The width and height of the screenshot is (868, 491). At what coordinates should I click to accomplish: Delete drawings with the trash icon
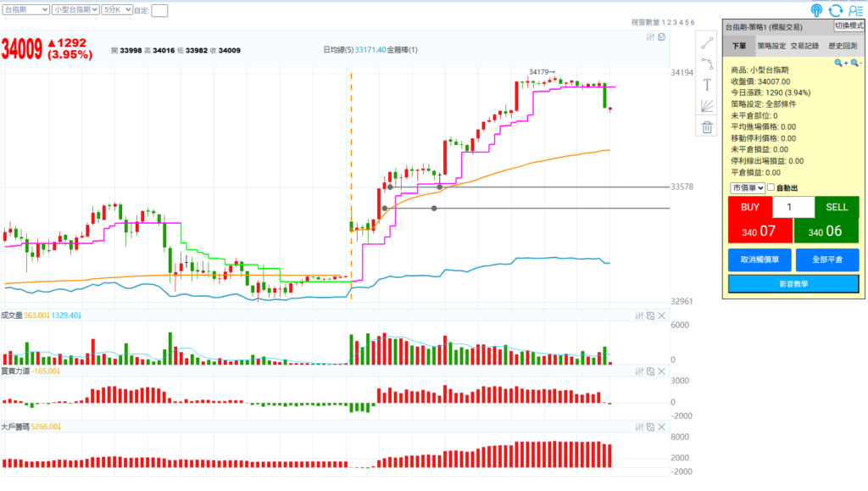[707, 127]
